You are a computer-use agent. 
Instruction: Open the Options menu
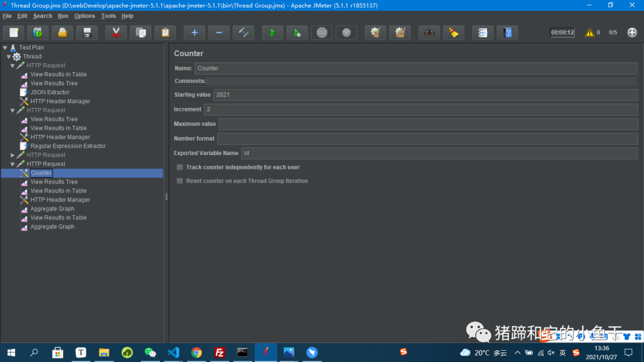(x=85, y=16)
